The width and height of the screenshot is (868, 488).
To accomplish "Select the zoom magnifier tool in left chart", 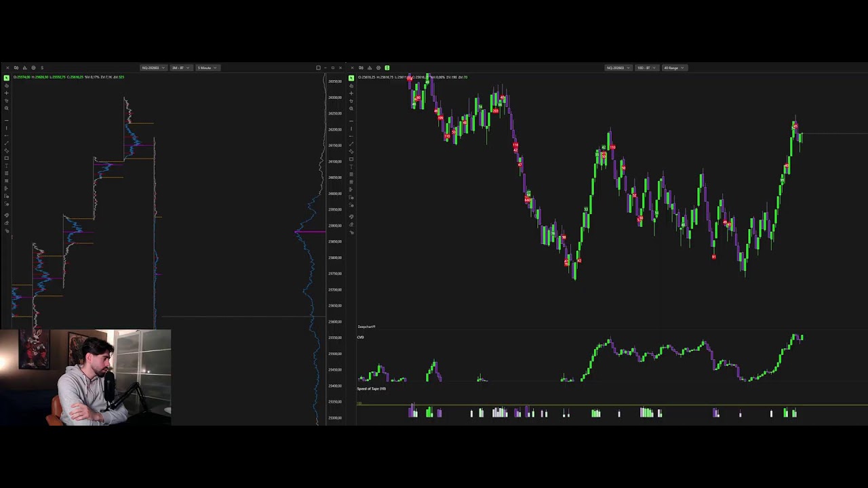I will (7, 108).
